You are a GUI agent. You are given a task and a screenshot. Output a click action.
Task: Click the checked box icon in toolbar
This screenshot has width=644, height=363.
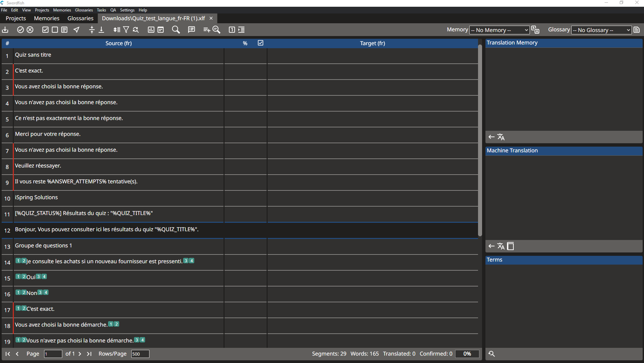45,30
